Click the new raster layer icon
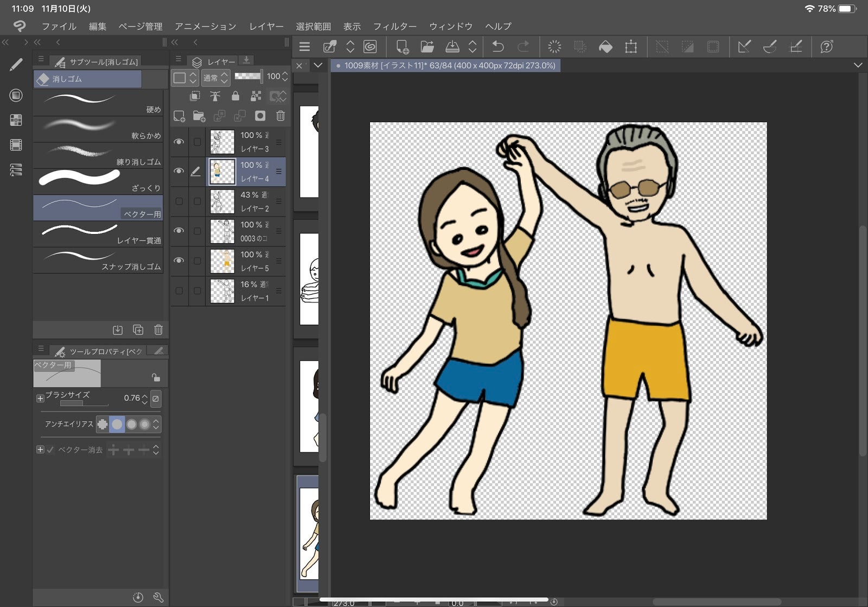Image resolution: width=868 pixels, height=607 pixels. 179,116
